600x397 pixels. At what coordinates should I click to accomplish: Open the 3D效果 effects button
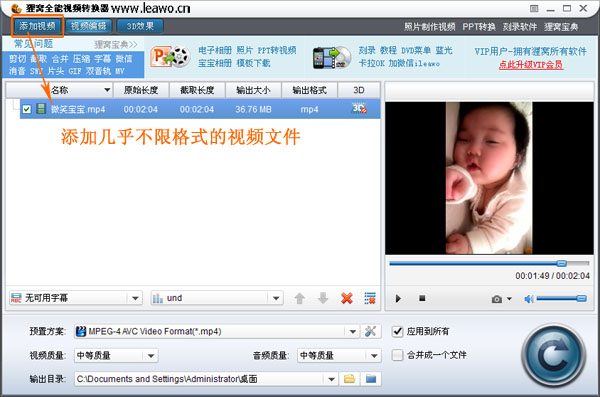point(140,26)
